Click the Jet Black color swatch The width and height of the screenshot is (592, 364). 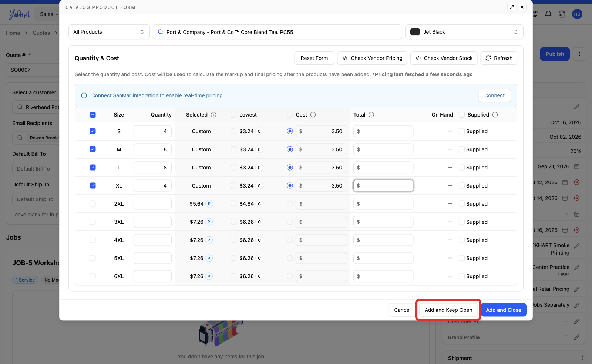pyautogui.click(x=415, y=32)
